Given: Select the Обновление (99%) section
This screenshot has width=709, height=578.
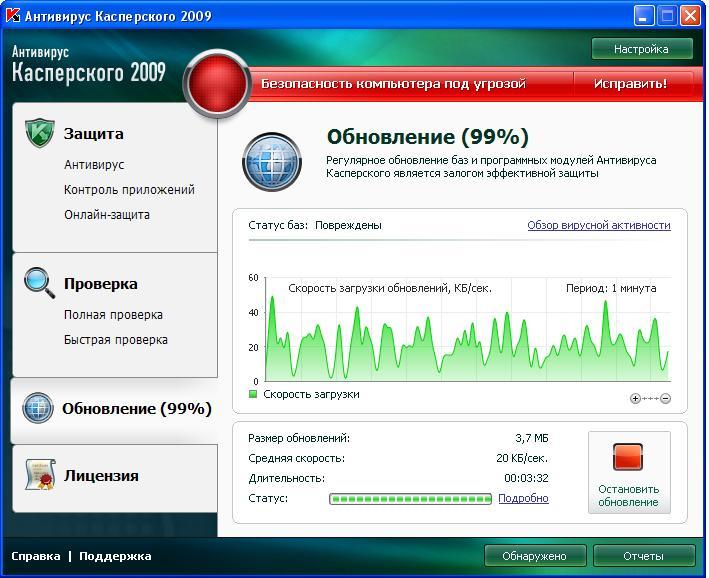Looking at the screenshot, I should 114,410.
